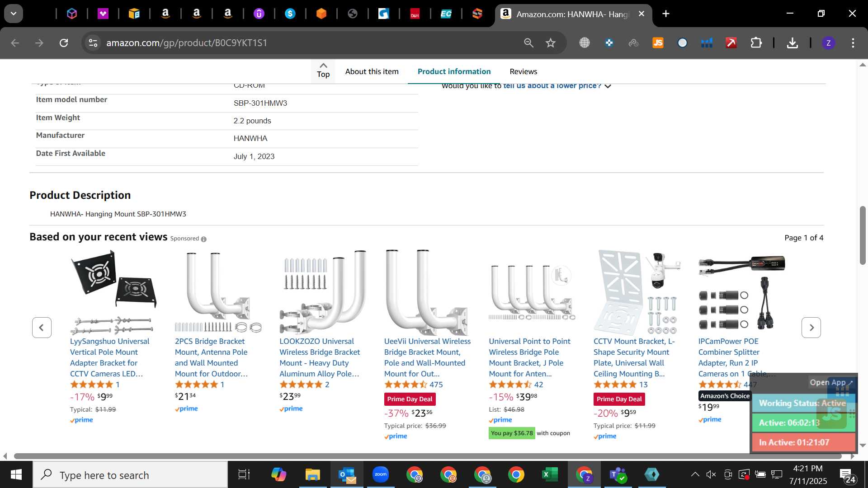Open the downloads icon in toolbar

[x=792, y=43]
